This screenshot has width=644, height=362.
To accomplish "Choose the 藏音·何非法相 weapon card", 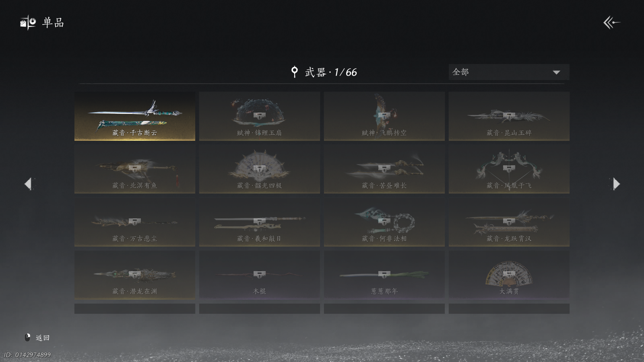I will [x=384, y=222].
